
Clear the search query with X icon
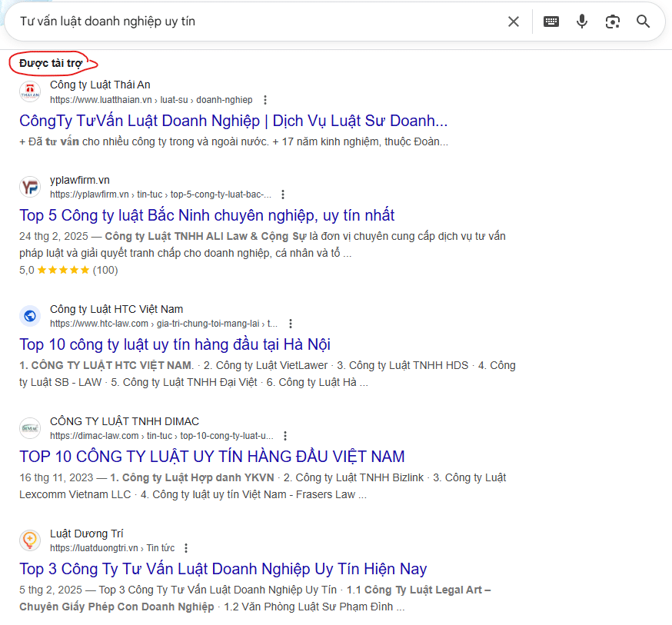click(x=514, y=22)
